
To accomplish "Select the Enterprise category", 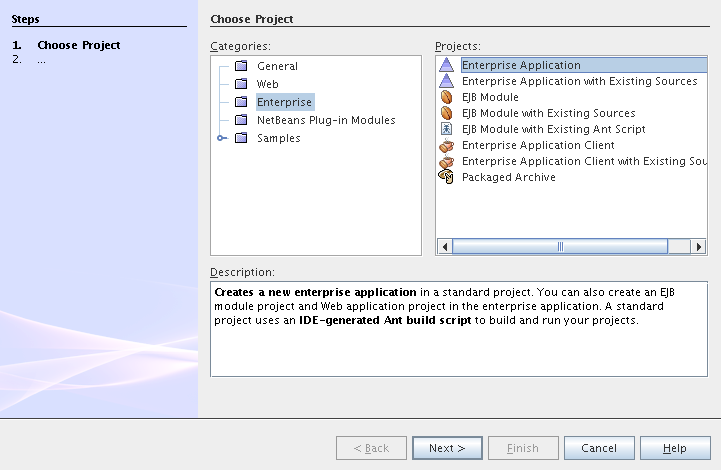I will [x=284, y=102].
